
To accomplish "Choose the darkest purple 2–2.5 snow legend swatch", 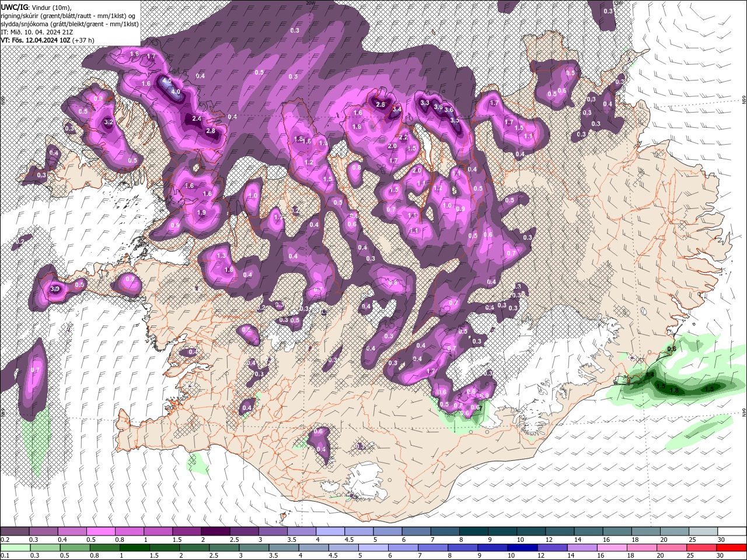I will (x=215, y=531).
